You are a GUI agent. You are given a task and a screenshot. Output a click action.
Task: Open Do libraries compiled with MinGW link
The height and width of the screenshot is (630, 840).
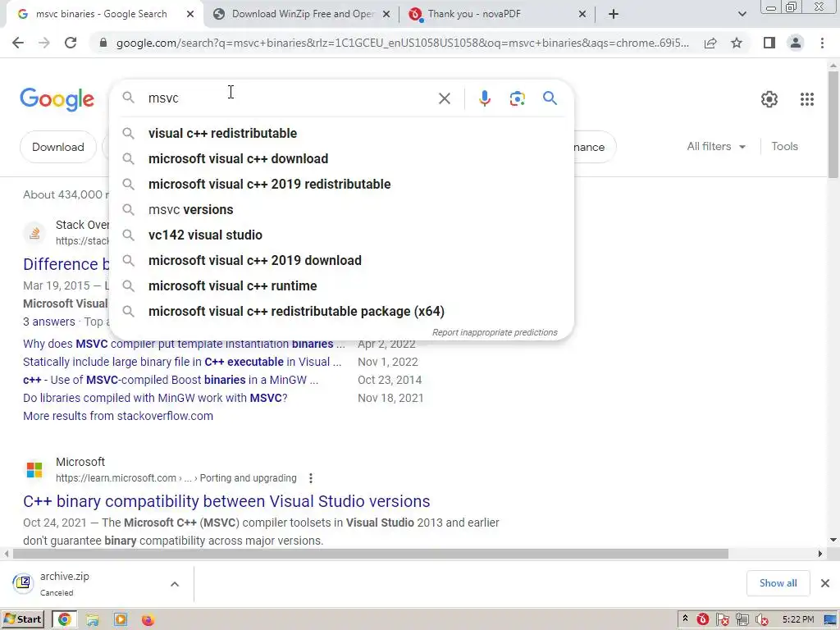[x=155, y=398]
